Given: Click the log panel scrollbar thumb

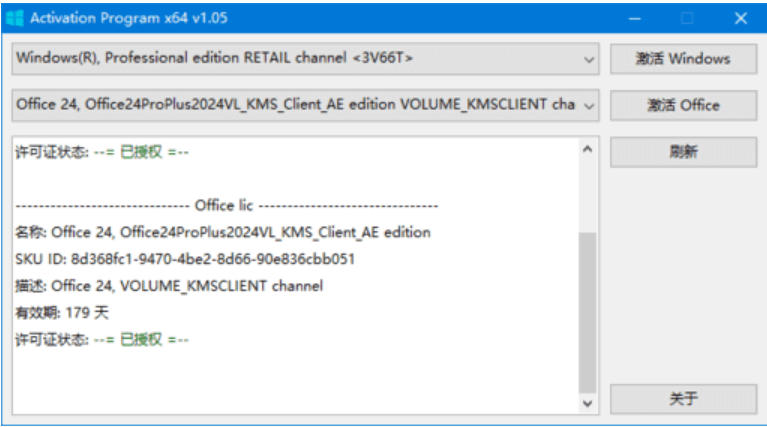Looking at the screenshot, I should tap(587, 310).
